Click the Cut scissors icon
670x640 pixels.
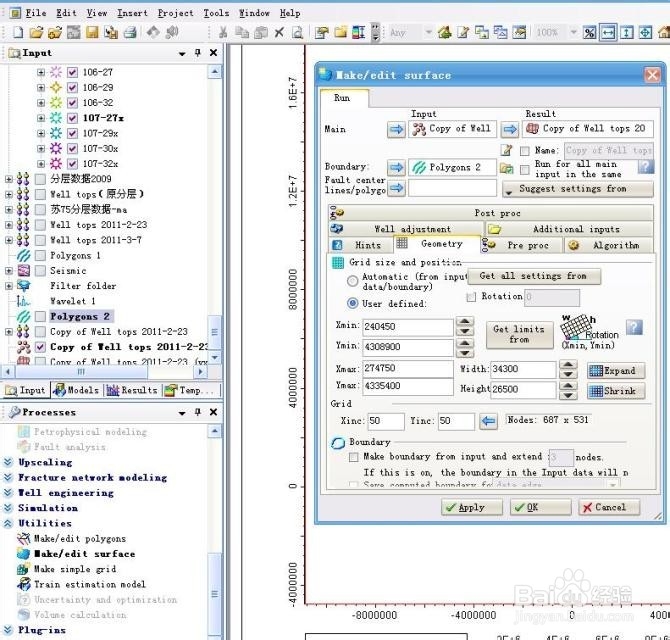point(223,32)
